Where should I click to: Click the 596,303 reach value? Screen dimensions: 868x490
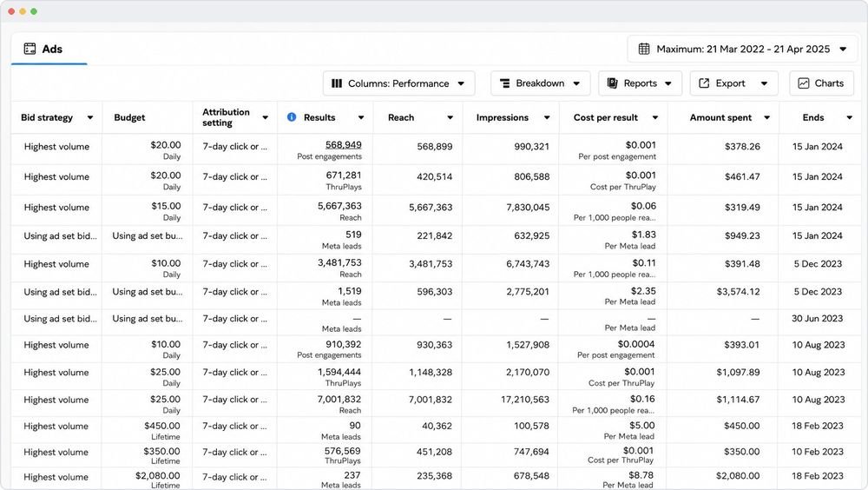tap(435, 292)
